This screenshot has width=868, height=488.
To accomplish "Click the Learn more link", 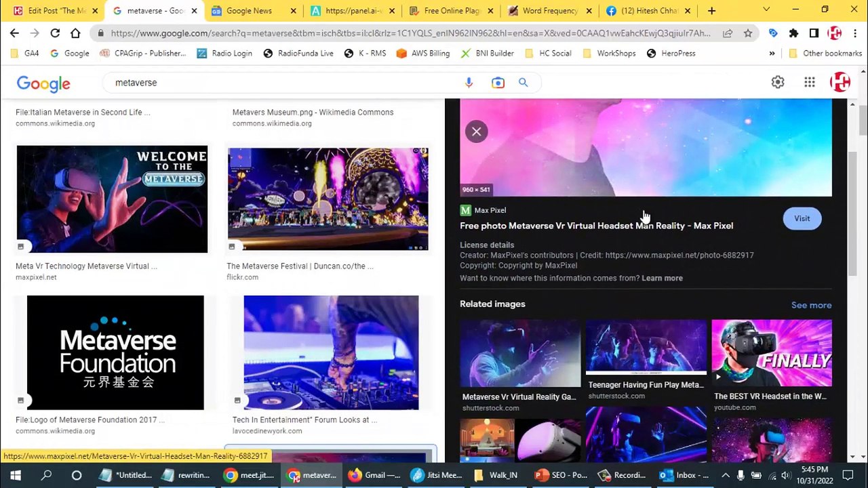I will (x=662, y=279).
